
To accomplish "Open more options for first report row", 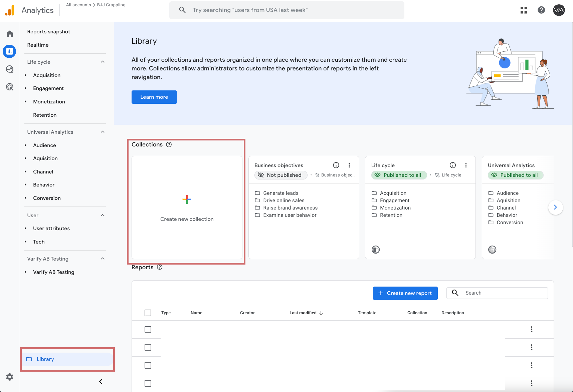I will (x=532, y=329).
